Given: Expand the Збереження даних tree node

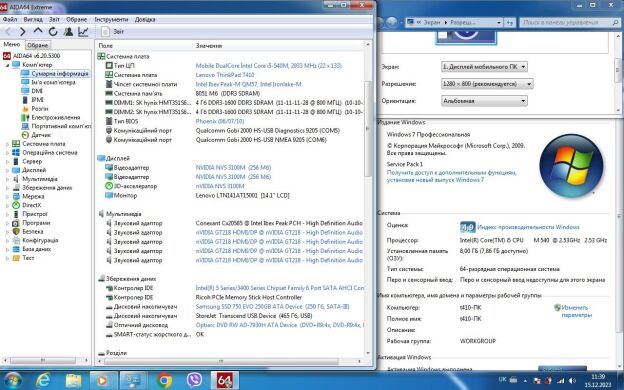Looking at the screenshot, I should coord(8,187).
